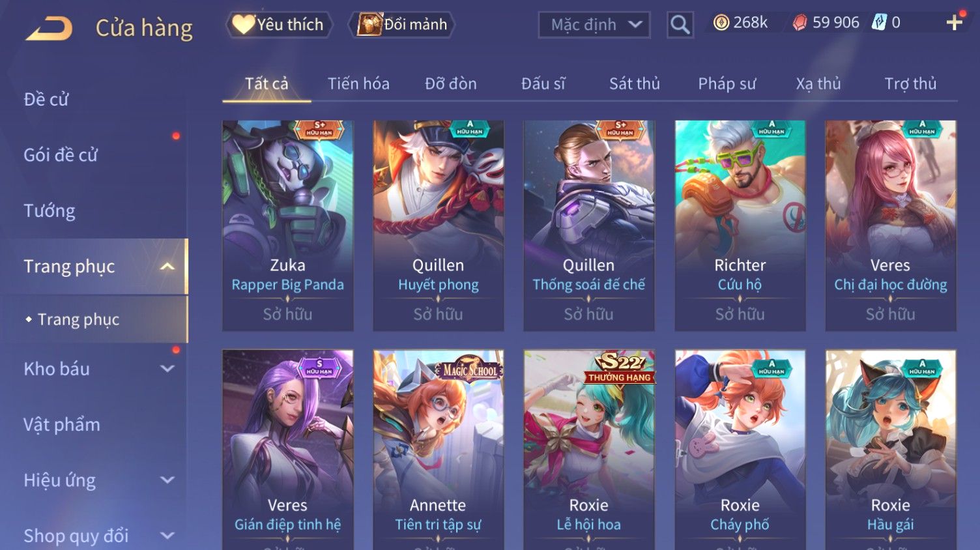Open the Mặc định sort dropdown
Screen dimensions: 980x550
pyautogui.click(x=594, y=25)
